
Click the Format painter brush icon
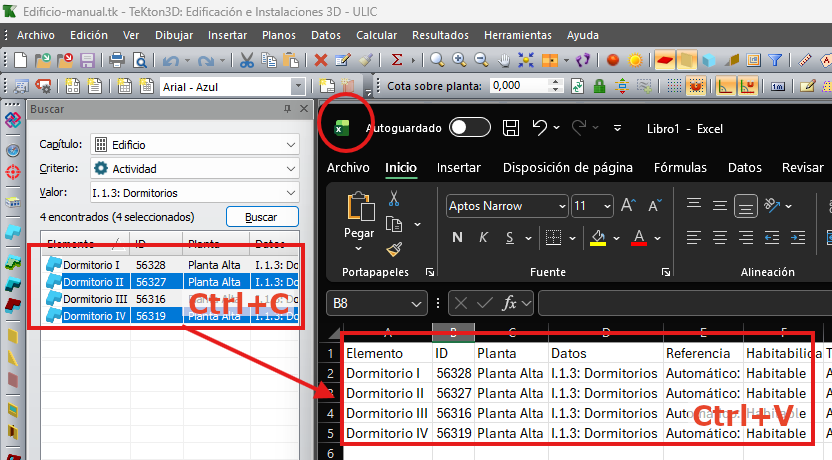(x=394, y=248)
